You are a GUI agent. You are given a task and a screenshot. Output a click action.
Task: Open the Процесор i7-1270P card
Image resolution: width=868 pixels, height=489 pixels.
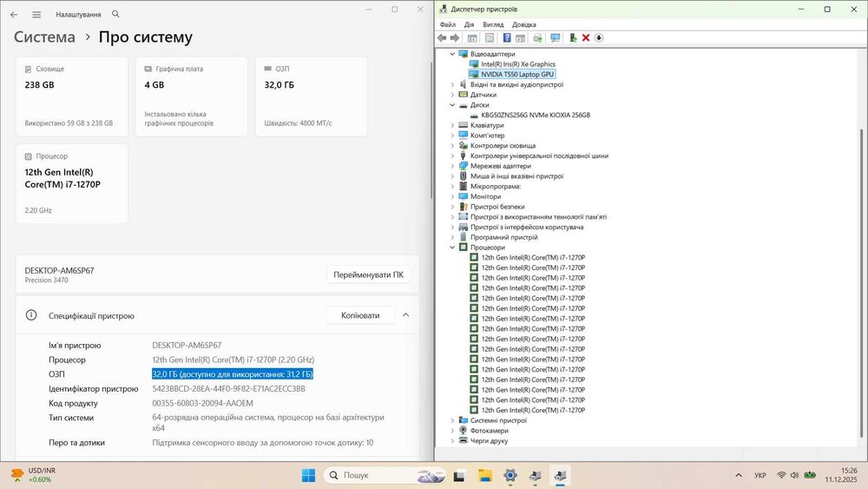click(72, 184)
